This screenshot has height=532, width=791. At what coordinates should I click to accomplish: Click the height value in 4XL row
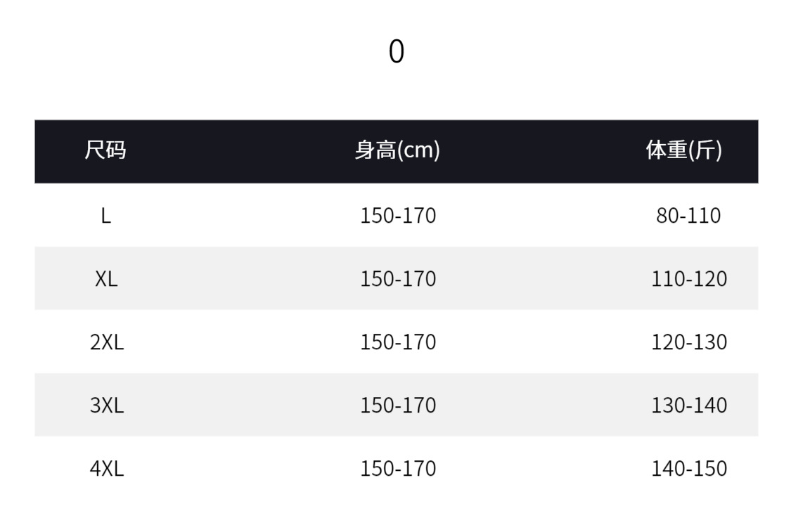[x=398, y=469]
